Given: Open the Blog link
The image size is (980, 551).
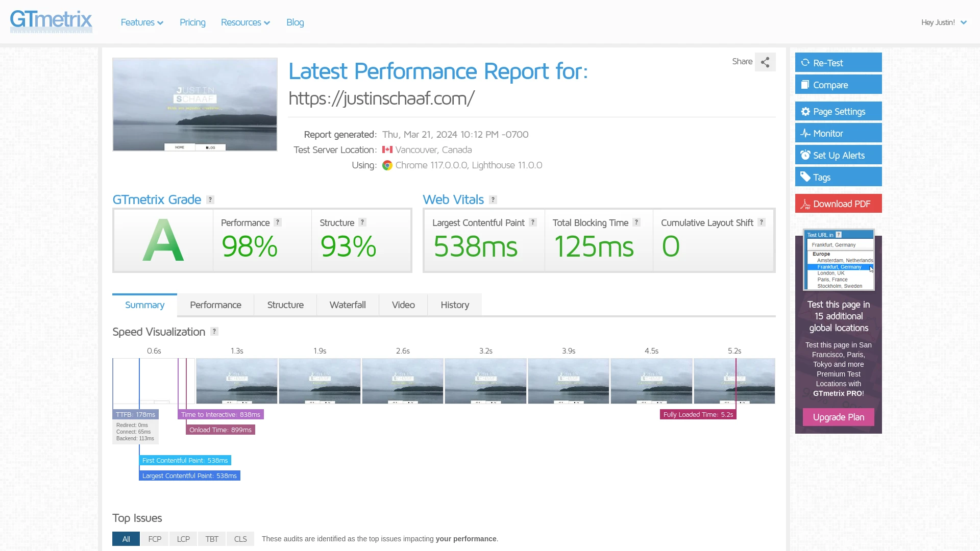Looking at the screenshot, I should (295, 22).
